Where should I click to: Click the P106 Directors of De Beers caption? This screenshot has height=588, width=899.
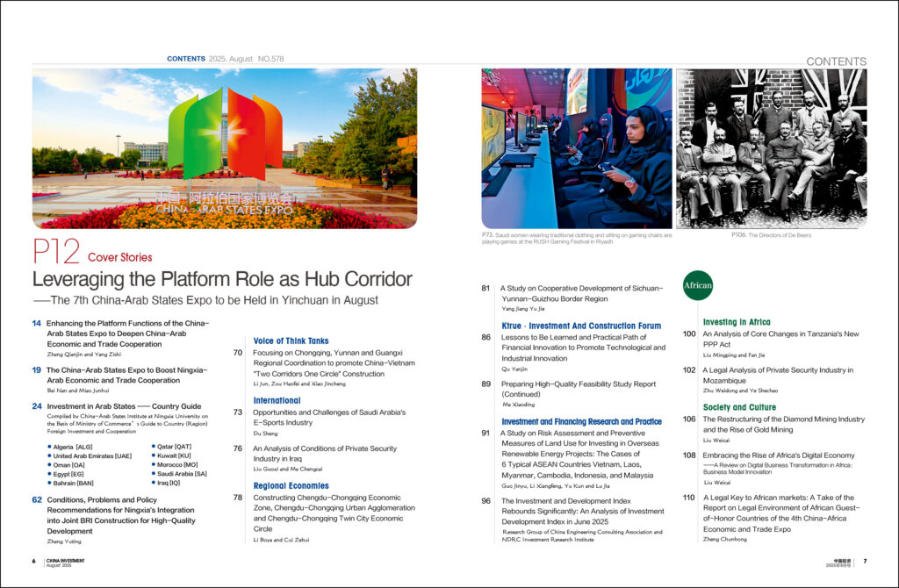pos(772,235)
